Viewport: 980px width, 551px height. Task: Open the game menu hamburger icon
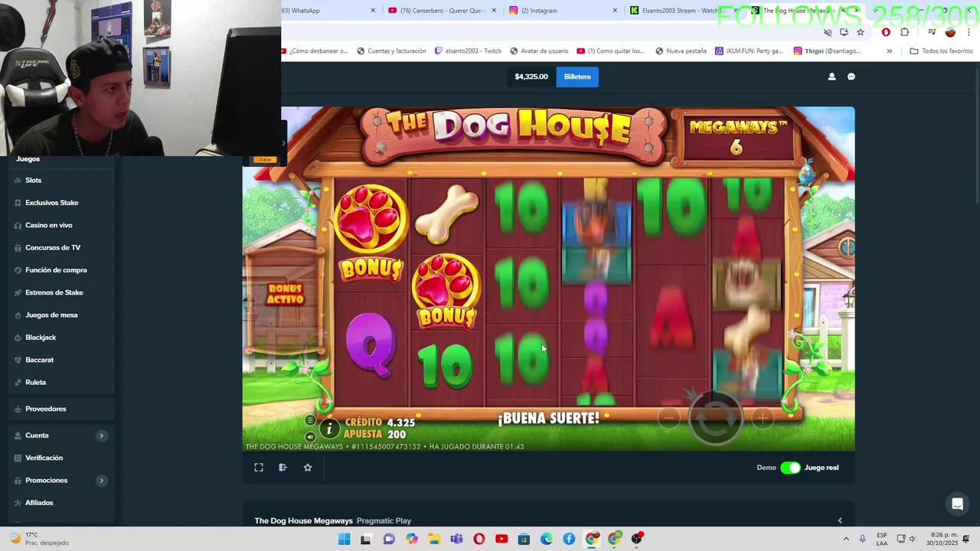tap(310, 420)
